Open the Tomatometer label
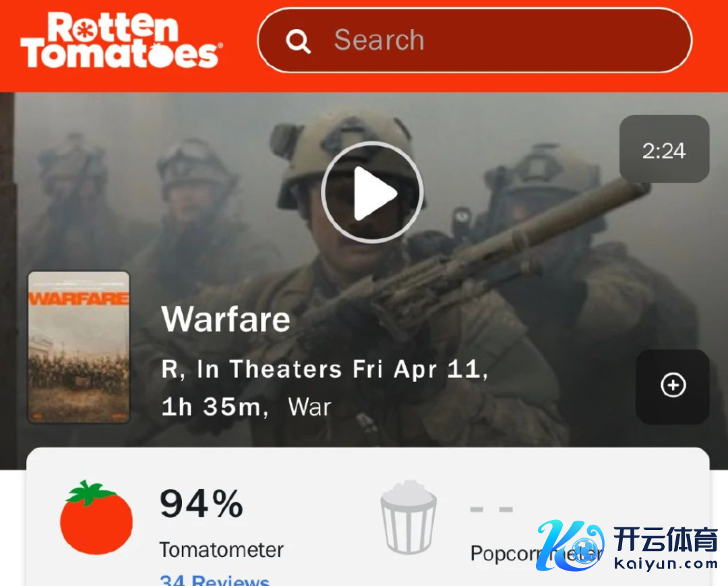Viewport: 728px width, 586px height. point(222,550)
